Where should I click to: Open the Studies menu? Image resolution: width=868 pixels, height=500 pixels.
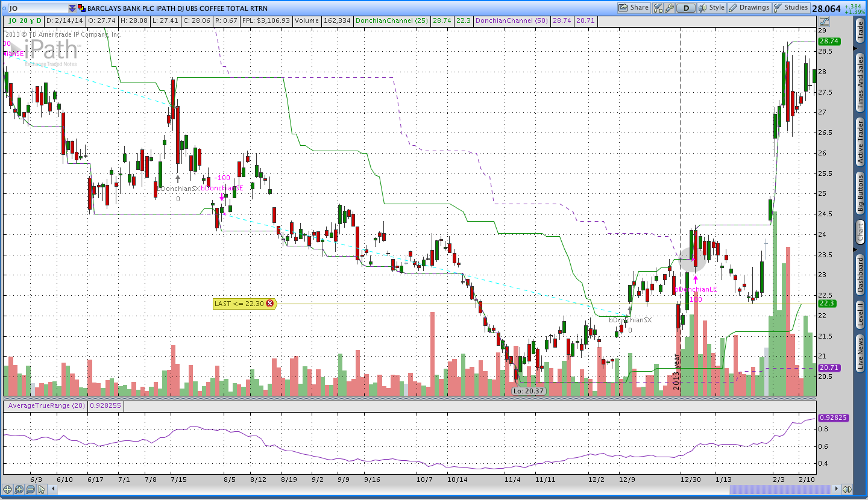pyautogui.click(x=791, y=8)
